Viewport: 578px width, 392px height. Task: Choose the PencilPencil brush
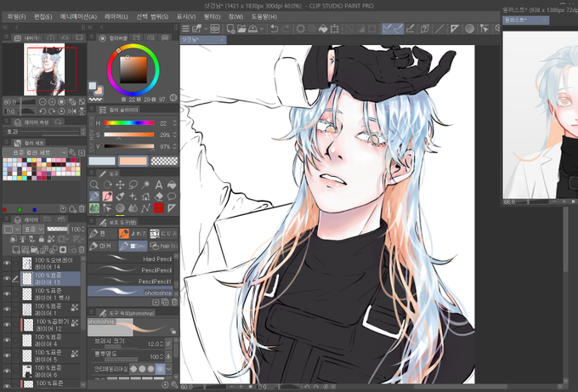(x=130, y=270)
